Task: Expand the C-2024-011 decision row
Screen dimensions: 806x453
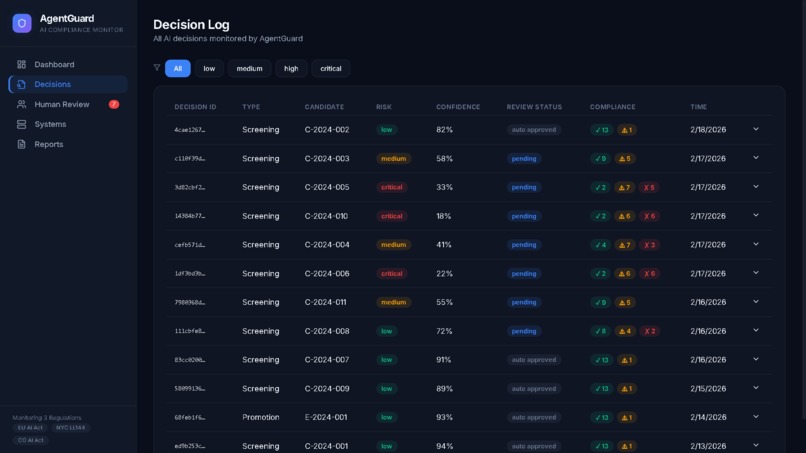Action: click(756, 302)
